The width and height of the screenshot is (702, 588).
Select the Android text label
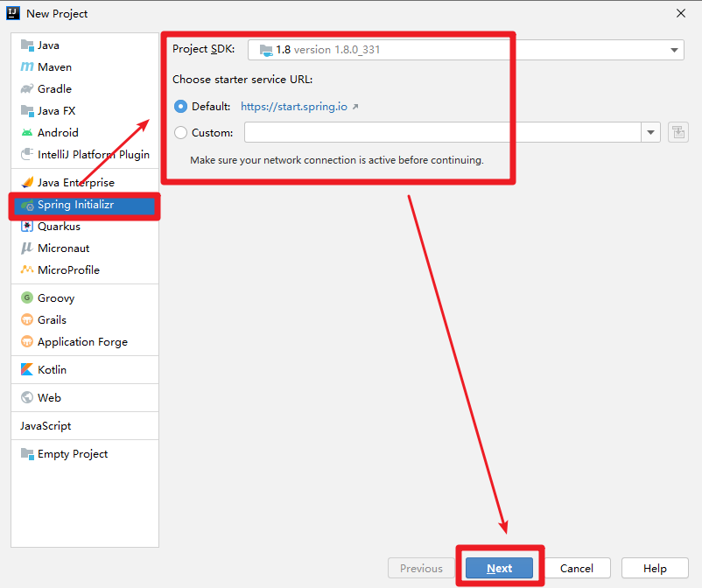point(58,132)
